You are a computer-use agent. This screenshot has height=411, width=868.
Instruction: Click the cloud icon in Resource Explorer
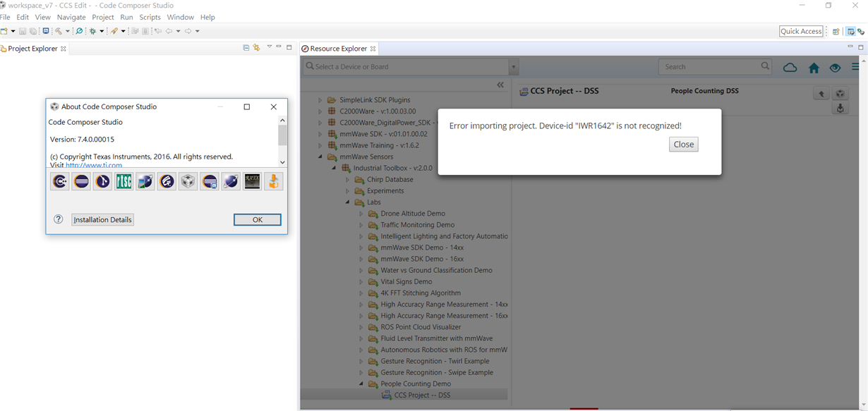coord(790,68)
